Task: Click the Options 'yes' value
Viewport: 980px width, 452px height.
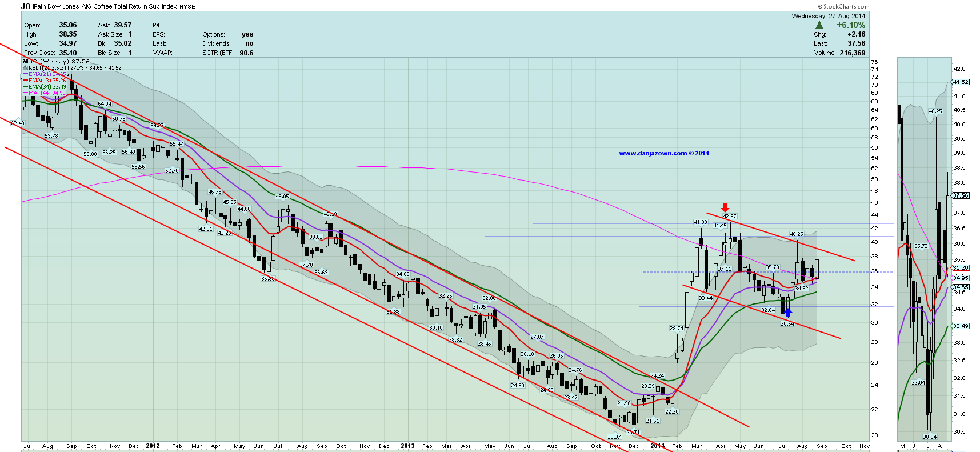Action: point(247,34)
